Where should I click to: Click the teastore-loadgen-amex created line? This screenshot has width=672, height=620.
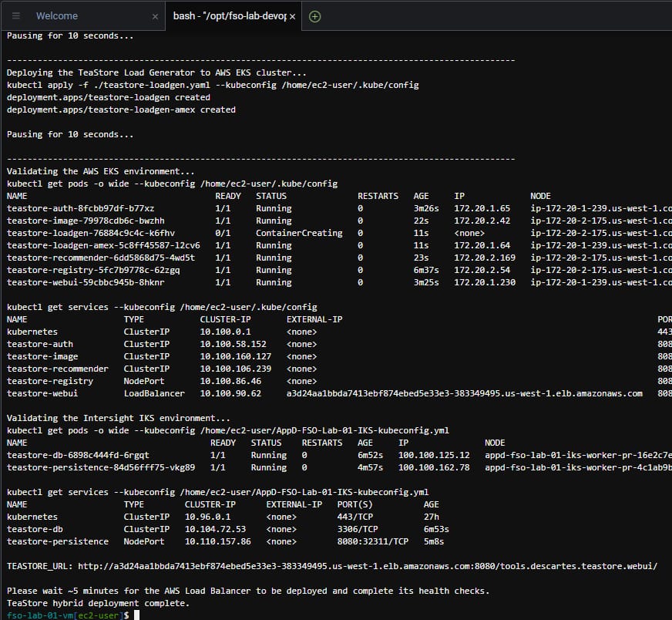(x=121, y=110)
